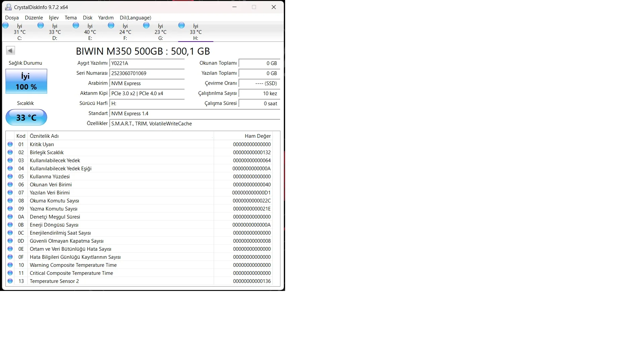Click the İyi 100 % health status button

[x=26, y=81]
